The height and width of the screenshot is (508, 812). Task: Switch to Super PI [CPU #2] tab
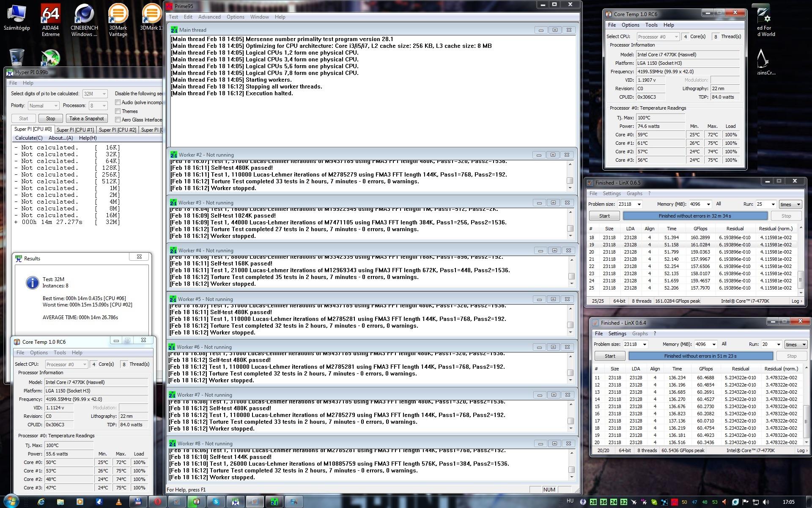coord(118,130)
